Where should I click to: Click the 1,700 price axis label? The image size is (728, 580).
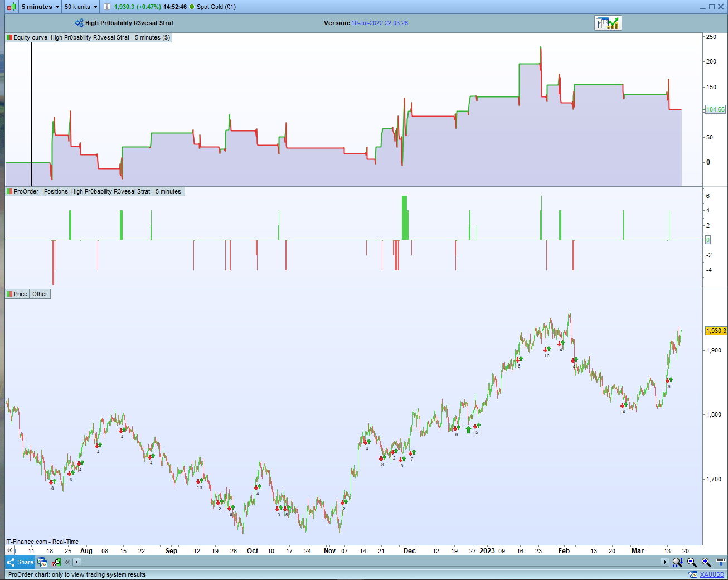click(714, 479)
